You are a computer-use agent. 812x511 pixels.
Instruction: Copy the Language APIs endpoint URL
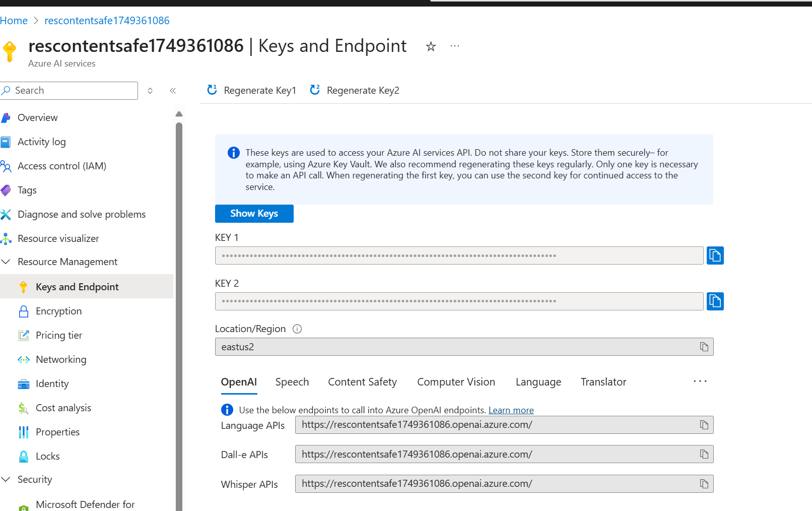[704, 425]
